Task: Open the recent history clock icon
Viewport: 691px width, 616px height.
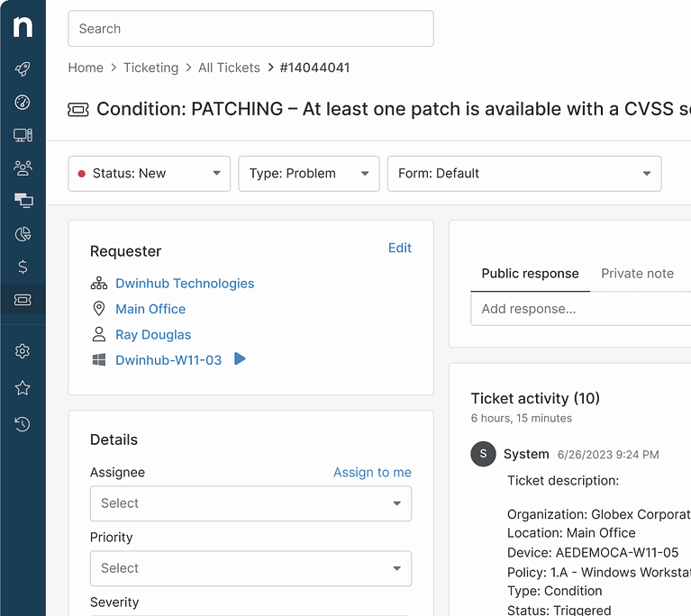Action: [23, 424]
